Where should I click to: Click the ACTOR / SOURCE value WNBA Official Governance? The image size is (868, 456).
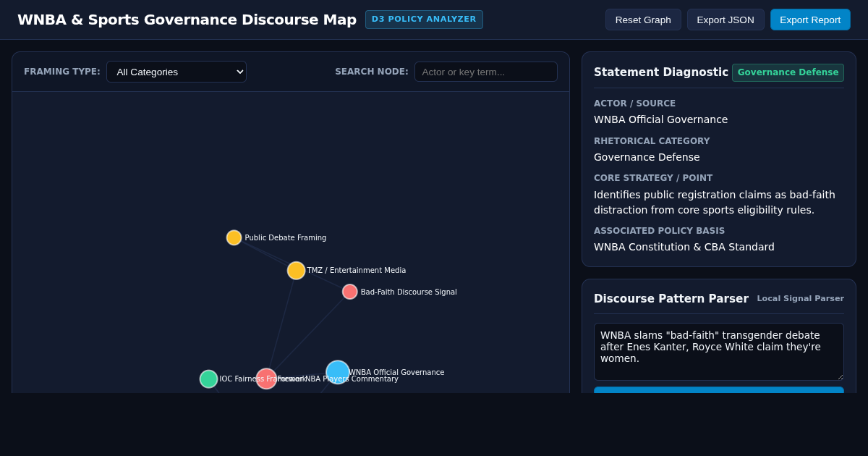(x=661, y=119)
